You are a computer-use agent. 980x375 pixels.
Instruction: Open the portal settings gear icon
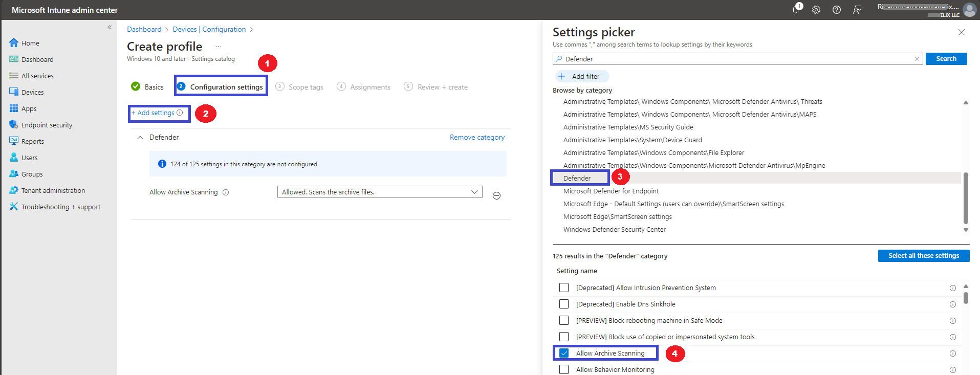pyautogui.click(x=816, y=10)
